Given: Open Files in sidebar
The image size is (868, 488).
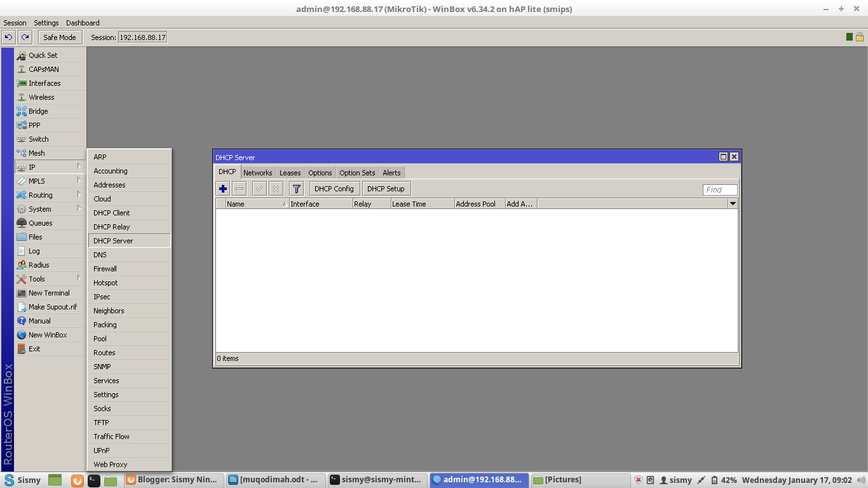Looking at the screenshot, I should coord(50,237).
